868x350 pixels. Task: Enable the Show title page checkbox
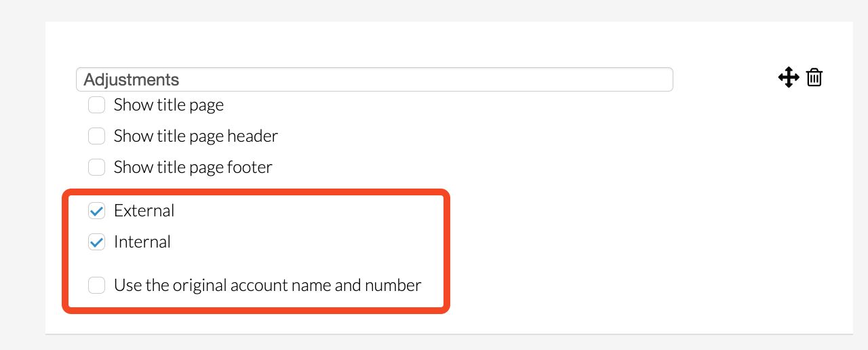point(97,105)
